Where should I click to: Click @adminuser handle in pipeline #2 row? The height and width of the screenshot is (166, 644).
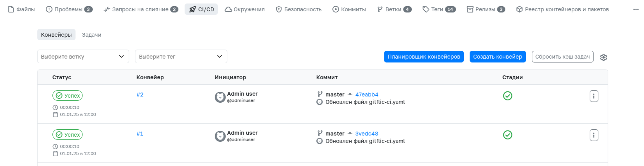[241, 100]
